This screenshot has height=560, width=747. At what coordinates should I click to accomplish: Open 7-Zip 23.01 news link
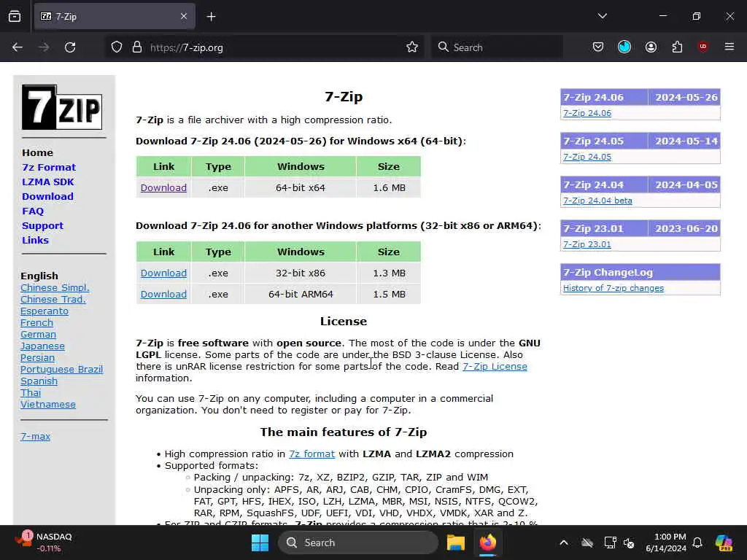coord(587,244)
